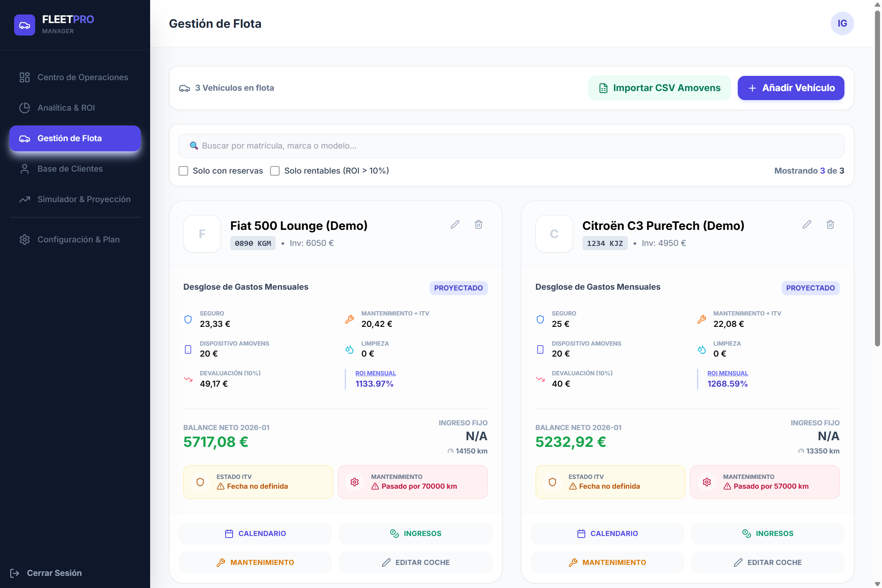This screenshot has height=588, width=882.
Task: Select Simulador & Proyección in the sidebar
Action: click(x=84, y=199)
